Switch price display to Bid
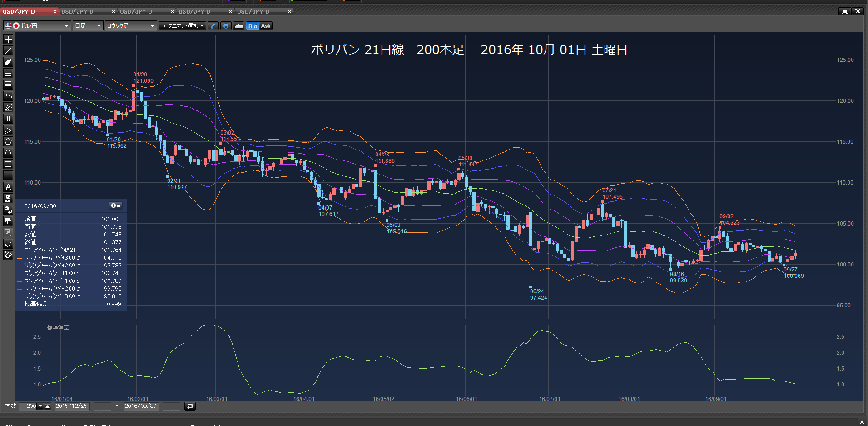The image size is (868, 426). pyautogui.click(x=253, y=26)
